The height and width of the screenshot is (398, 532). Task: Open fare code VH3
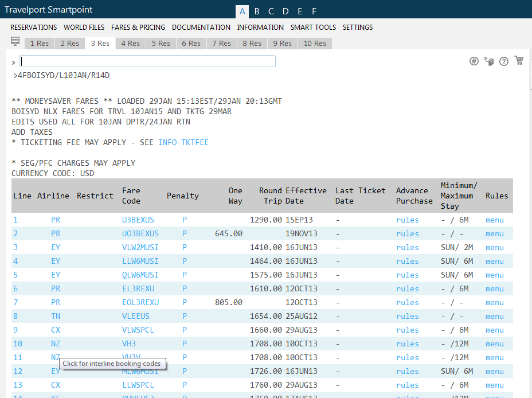129,344
